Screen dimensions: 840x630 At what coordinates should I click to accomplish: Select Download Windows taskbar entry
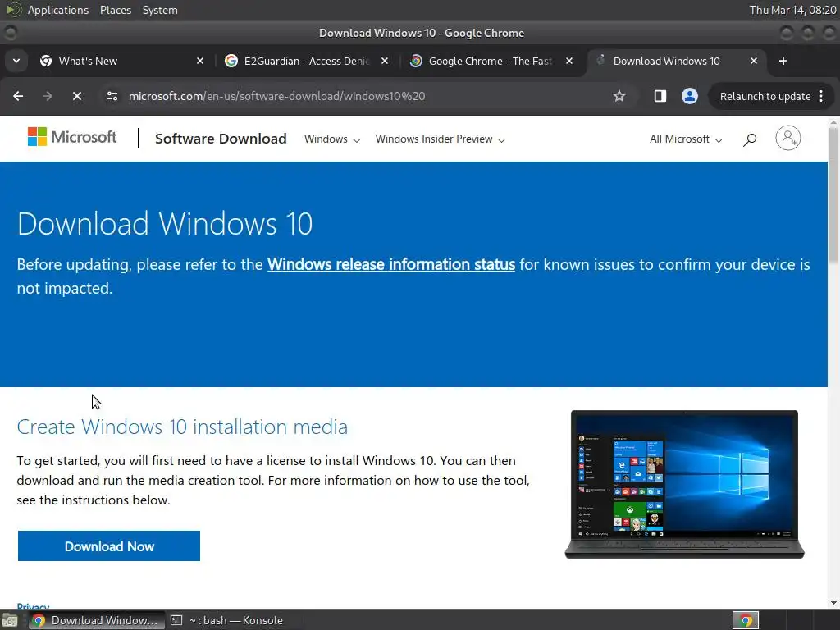(x=97, y=620)
